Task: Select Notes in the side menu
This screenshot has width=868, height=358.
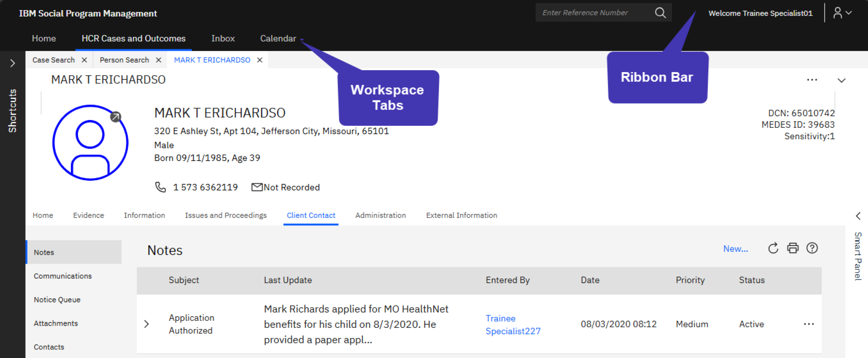Action: coord(74,252)
